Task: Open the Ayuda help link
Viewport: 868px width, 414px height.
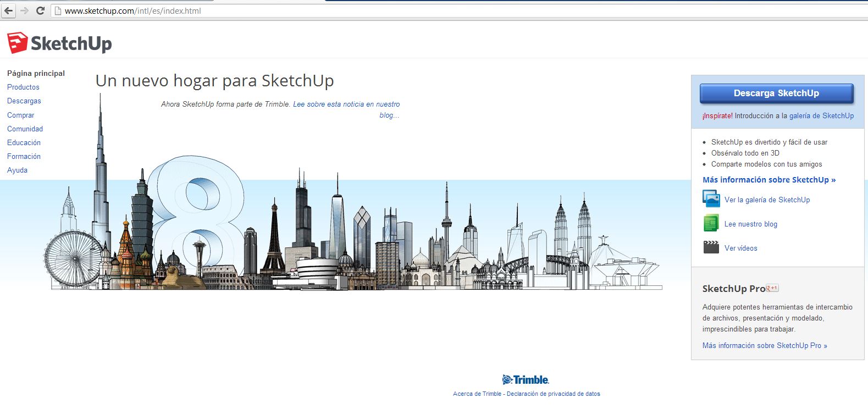Action: [x=17, y=170]
